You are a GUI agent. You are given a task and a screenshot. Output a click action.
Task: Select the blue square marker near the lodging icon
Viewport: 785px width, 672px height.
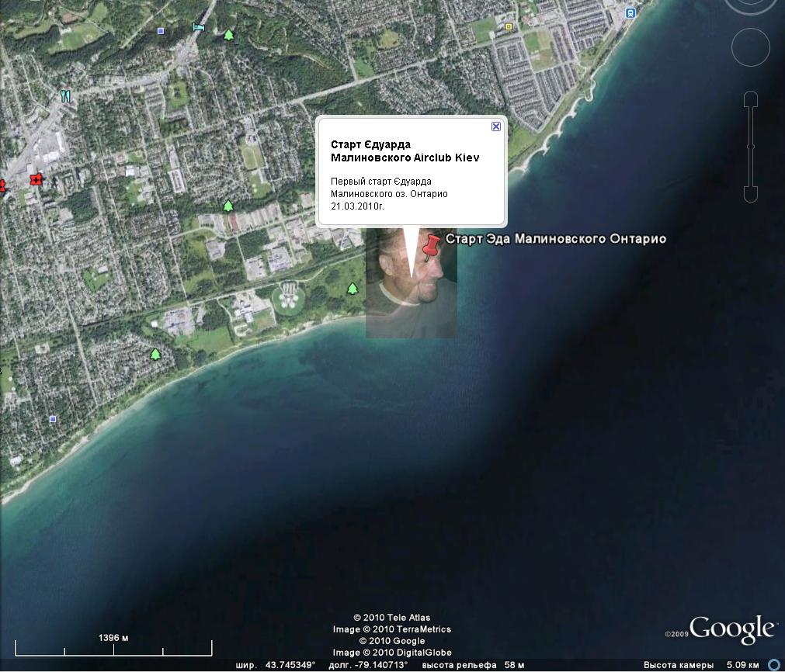pos(161,31)
